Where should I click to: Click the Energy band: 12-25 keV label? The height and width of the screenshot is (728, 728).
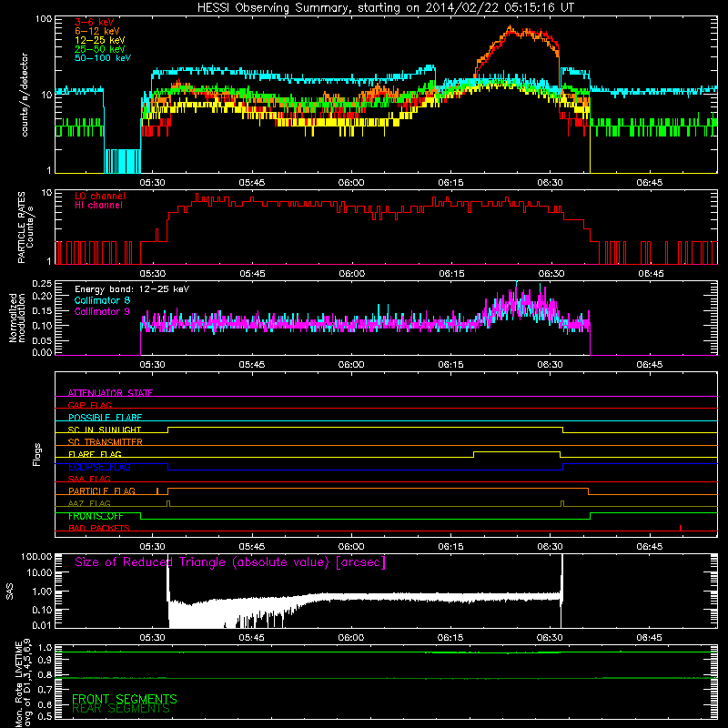pyautogui.click(x=132, y=289)
